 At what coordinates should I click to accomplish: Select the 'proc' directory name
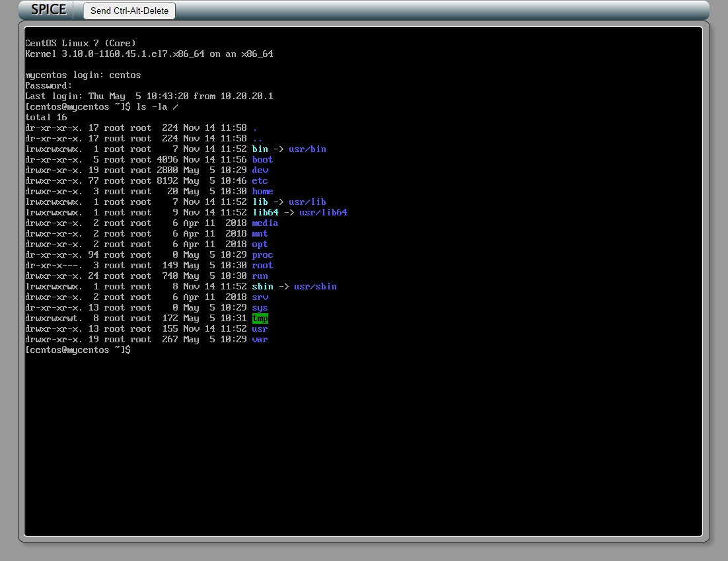point(262,255)
